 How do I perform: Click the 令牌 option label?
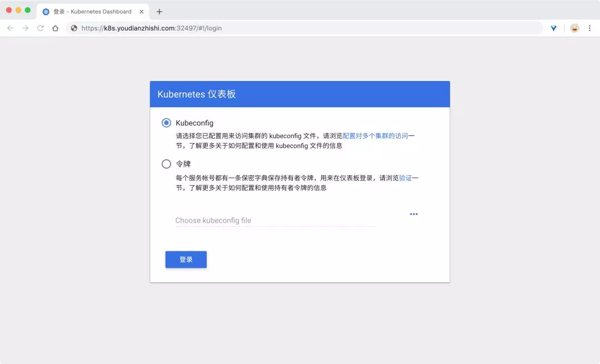click(x=183, y=164)
